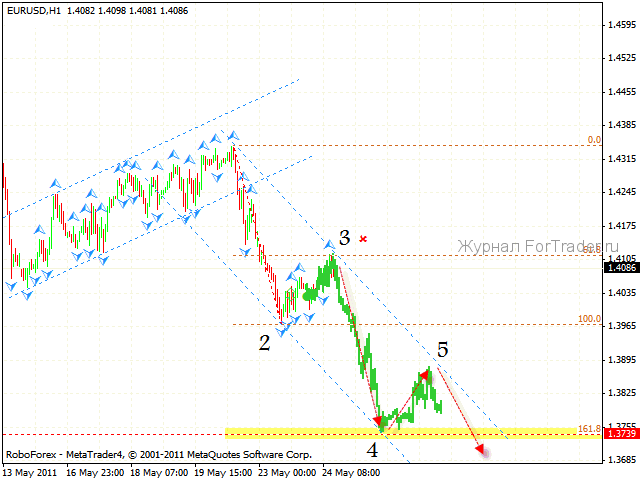Click the 13 May 2011 date label
Screen dimensions: 640x480
click(x=32, y=472)
